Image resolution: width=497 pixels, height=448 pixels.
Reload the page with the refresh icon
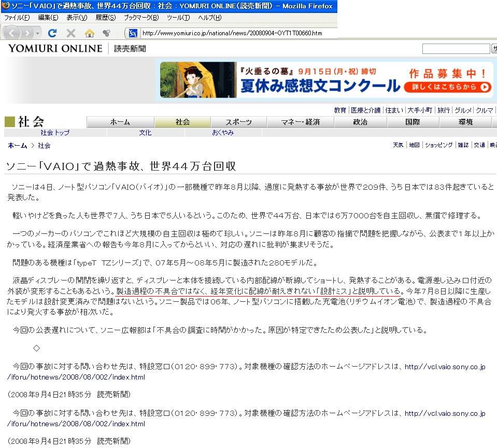click(x=52, y=33)
